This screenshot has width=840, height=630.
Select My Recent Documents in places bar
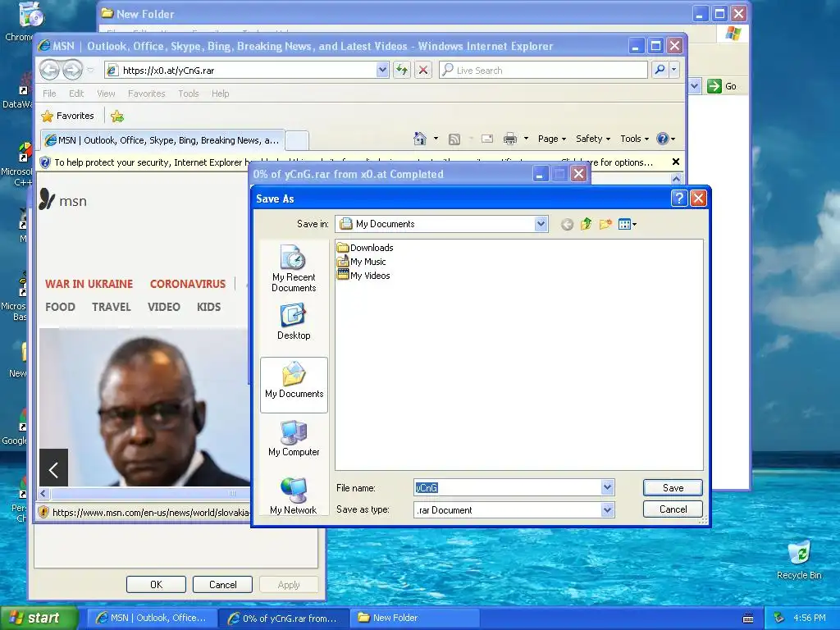point(294,268)
